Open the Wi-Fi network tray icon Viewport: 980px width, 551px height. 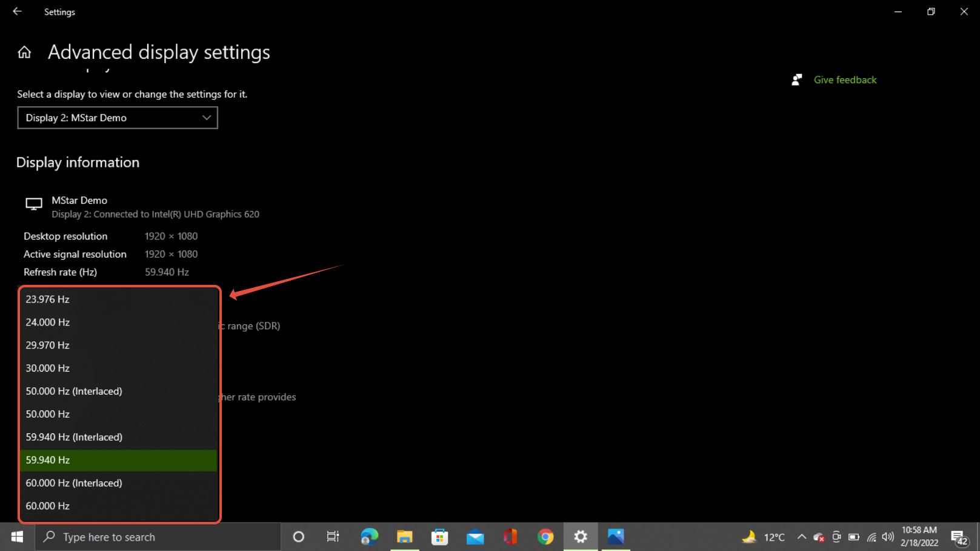pyautogui.click(x=872, y=537)
